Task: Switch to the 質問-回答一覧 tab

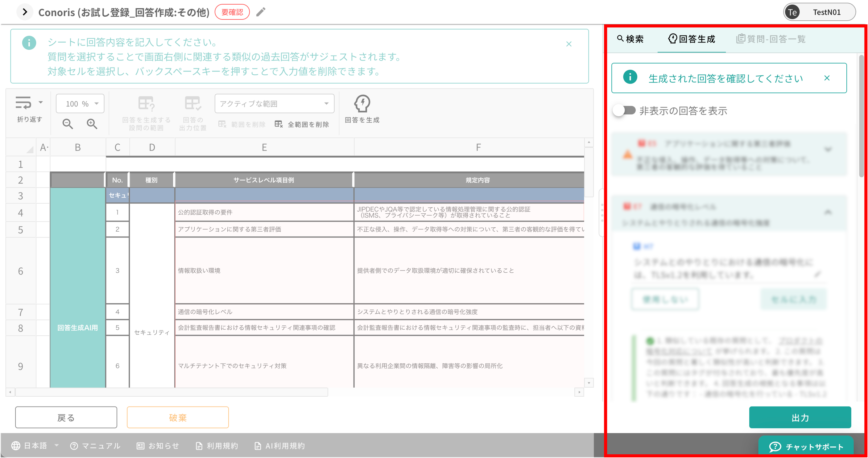Action: click(771, 39)
